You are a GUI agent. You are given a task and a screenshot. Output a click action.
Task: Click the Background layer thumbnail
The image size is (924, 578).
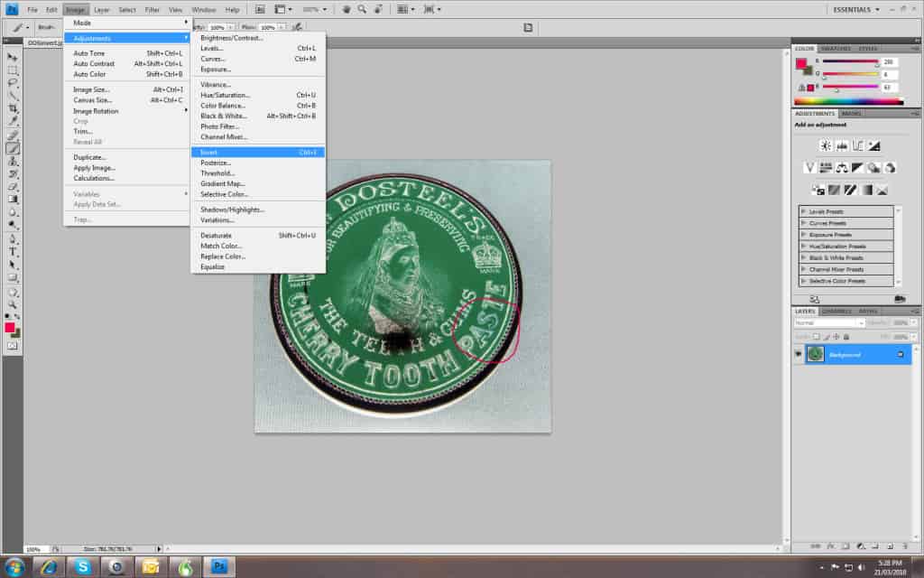815,354
